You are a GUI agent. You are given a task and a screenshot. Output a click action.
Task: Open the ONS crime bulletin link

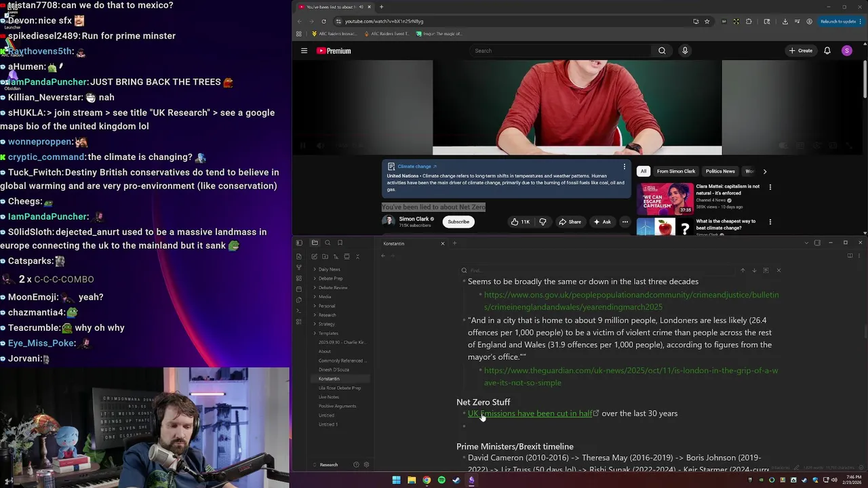631,301
